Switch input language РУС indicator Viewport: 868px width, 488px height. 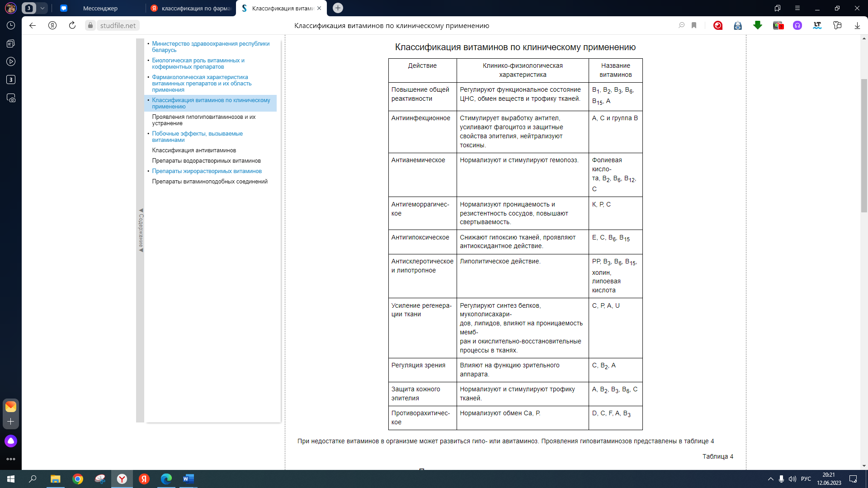(806, 479)
